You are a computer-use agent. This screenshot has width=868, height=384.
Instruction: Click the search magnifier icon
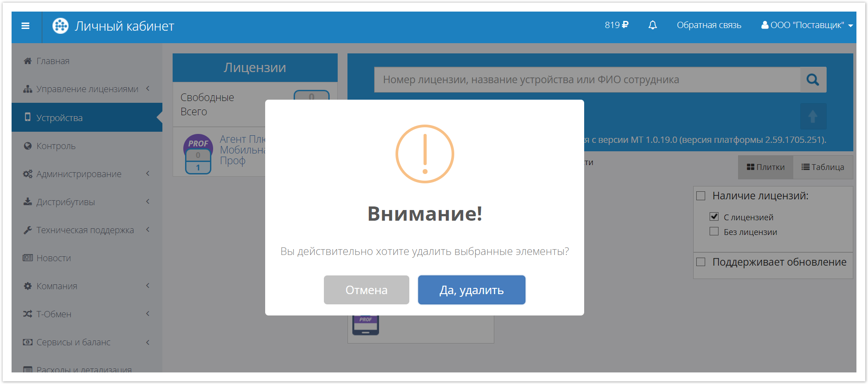coord(813,80)
